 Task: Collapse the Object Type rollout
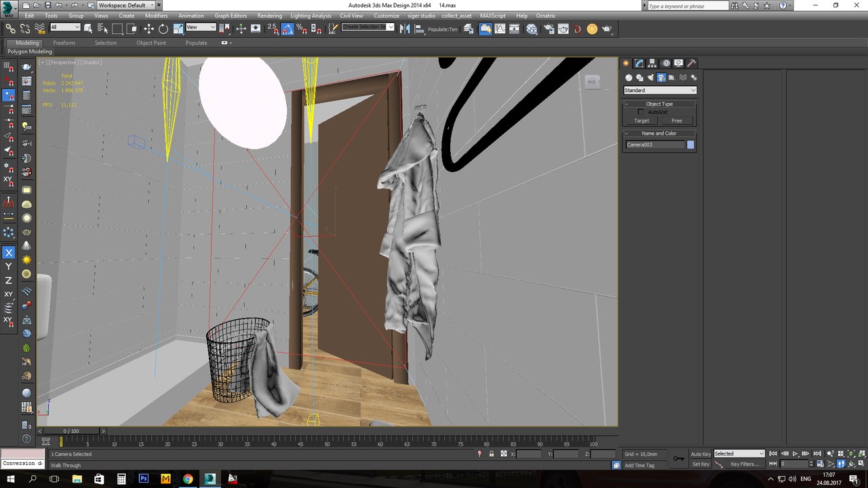(659, 104)
